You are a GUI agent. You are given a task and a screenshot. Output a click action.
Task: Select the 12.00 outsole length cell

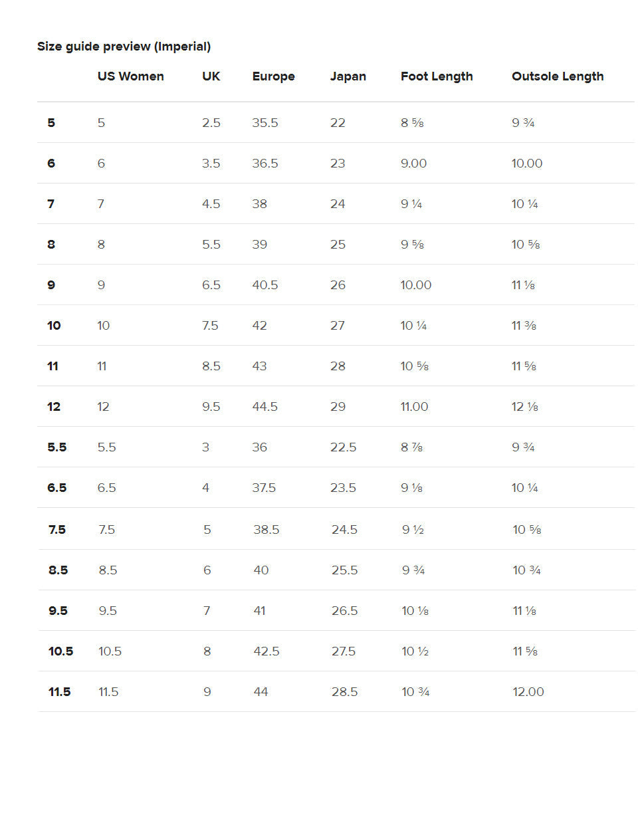click(x=528, y=692)
